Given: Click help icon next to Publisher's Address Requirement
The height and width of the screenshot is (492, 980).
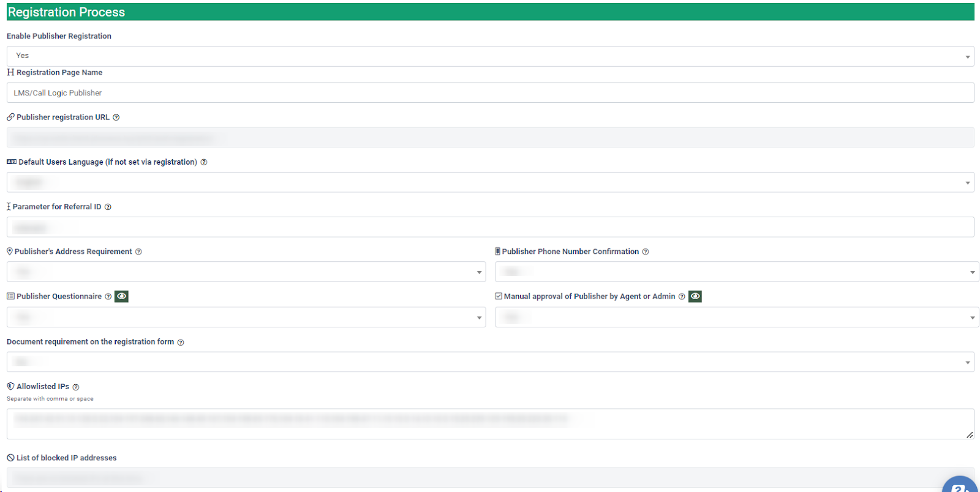Looking at the screenshot, I should pyautogui.click(x=138, y=252).
